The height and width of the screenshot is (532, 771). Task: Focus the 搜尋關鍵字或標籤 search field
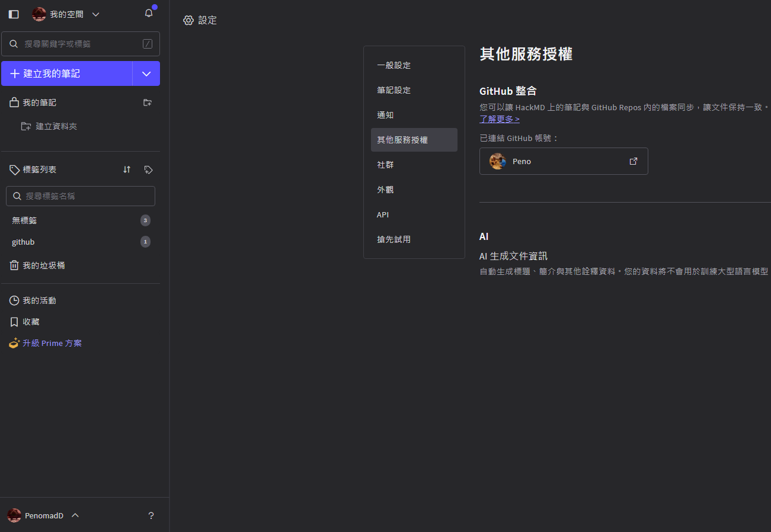81,44
